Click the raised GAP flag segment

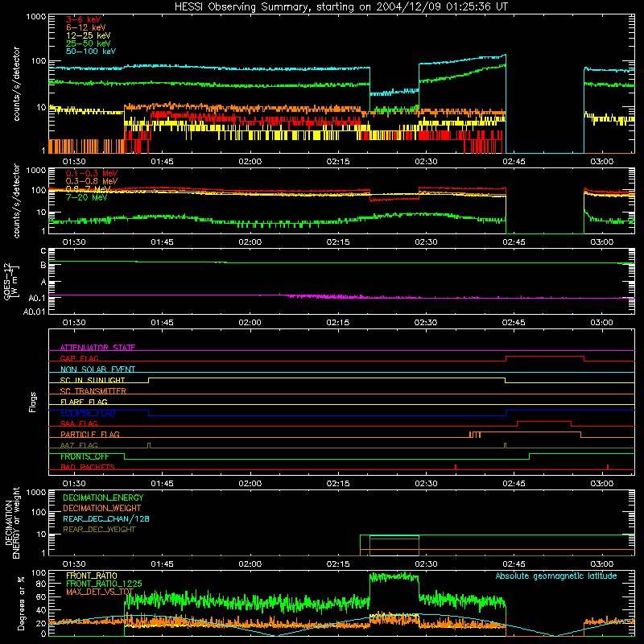tap(545, 357)
